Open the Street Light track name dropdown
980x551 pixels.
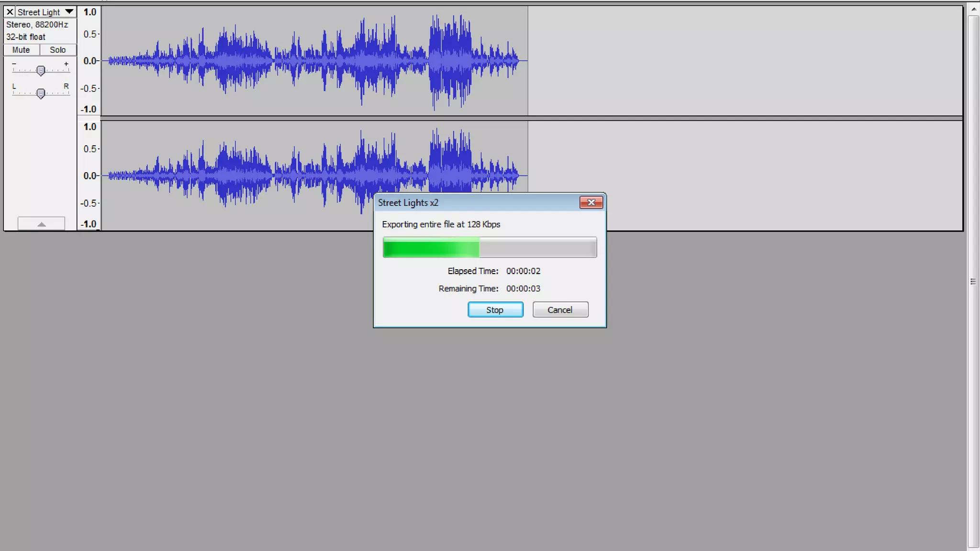39,12
